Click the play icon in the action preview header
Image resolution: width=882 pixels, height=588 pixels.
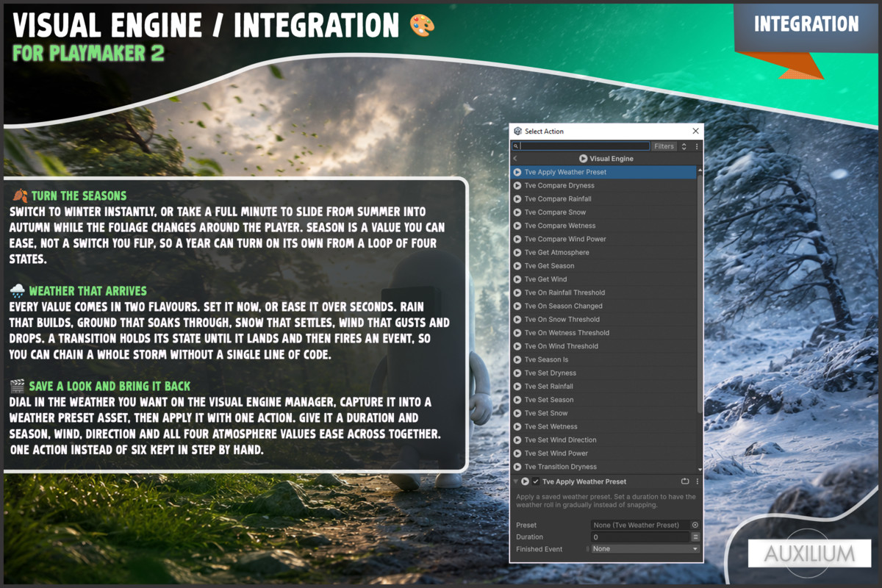point(525,481)
